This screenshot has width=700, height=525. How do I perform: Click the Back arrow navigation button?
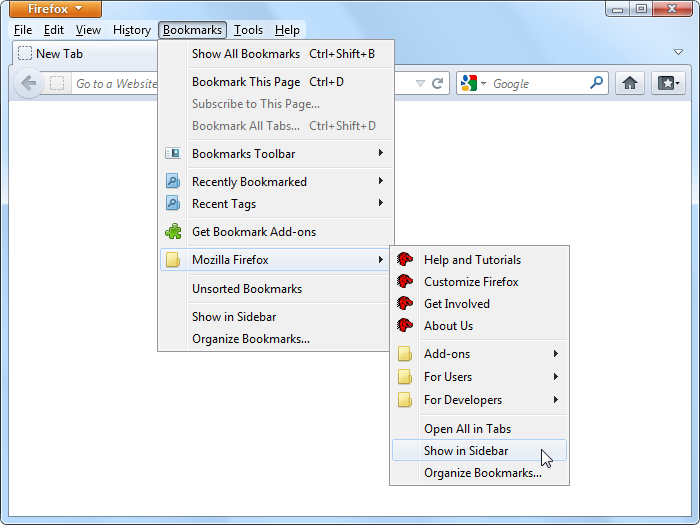29,84
